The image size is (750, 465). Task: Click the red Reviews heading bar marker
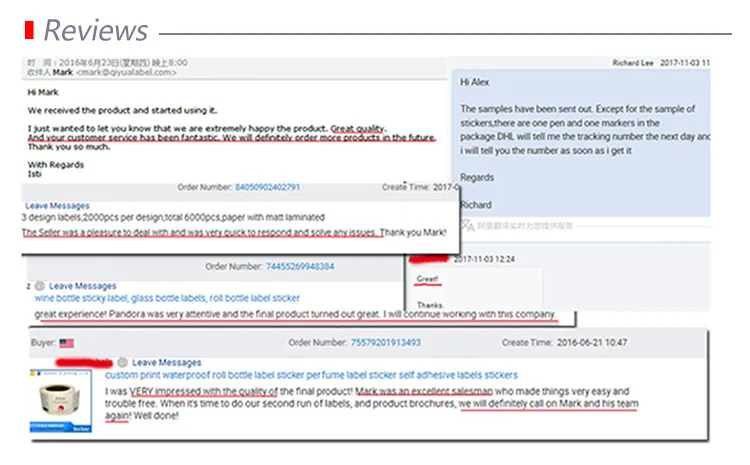[29, 29]
